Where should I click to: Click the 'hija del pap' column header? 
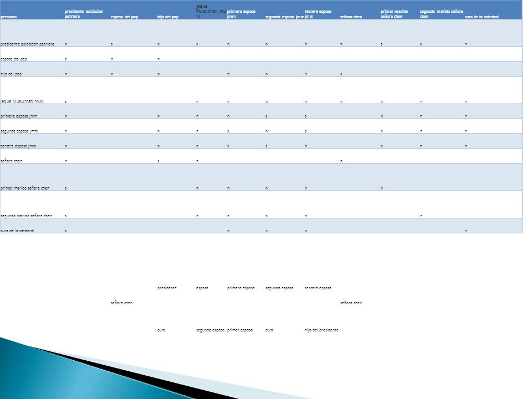point(167,17)
